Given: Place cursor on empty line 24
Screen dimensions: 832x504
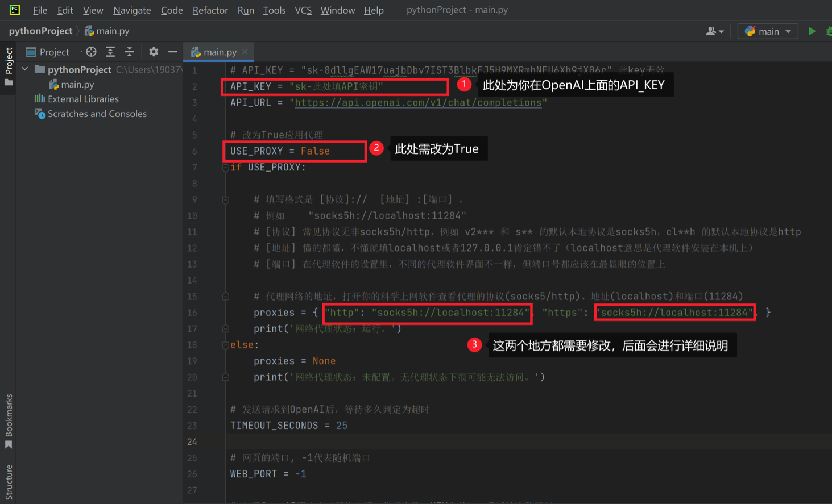Looking at the screenshot, I should click(x=528, y=441).
